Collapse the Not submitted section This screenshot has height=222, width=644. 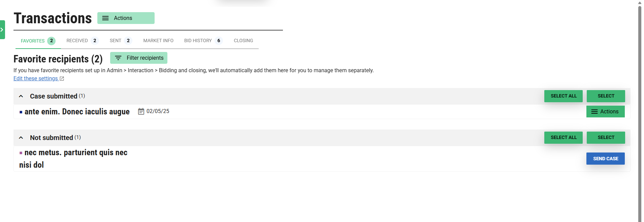pyautogui.click(x=21, y=138)
